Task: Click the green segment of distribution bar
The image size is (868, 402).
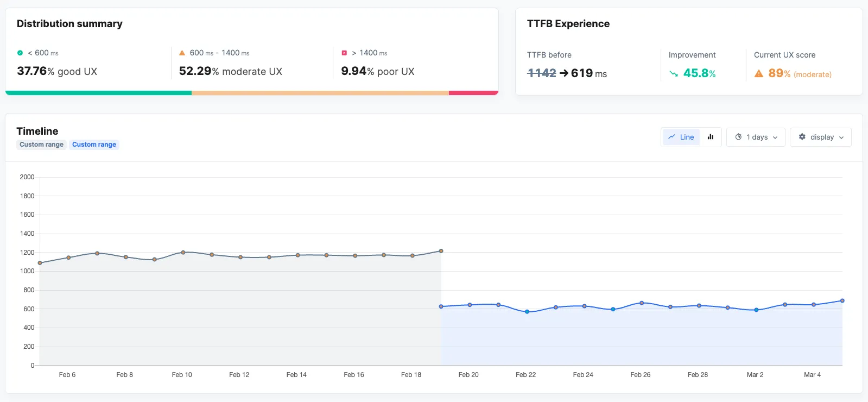Action: click(98, 93)
